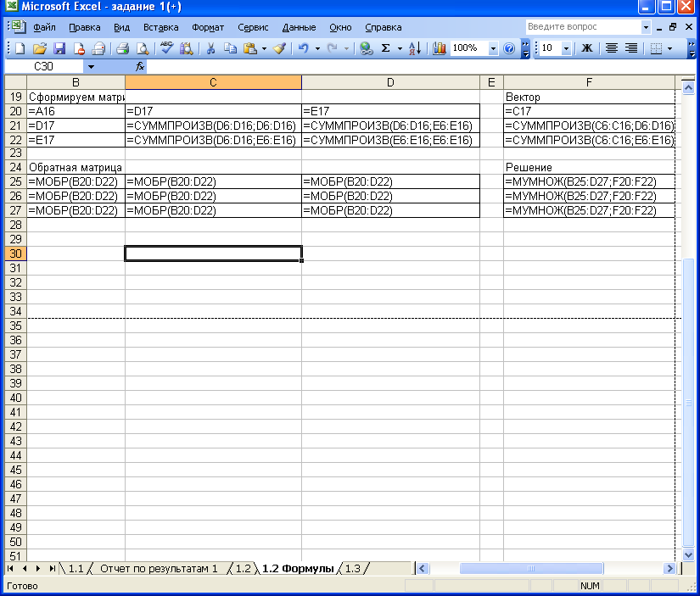
Task: Select column D header
Action: [x=390, y=82]
